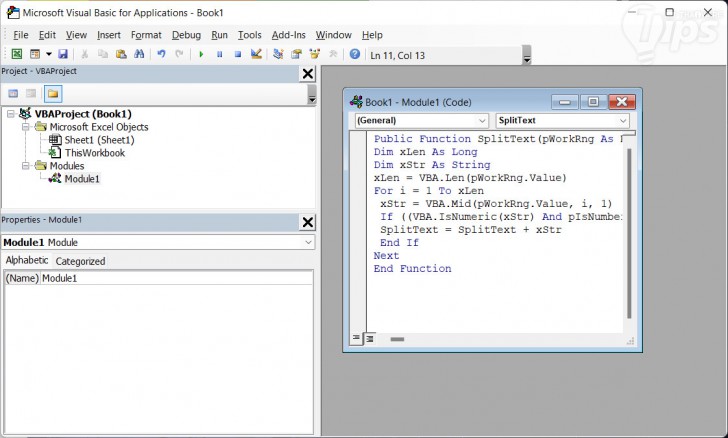Open the Insert menu
This screenshot has height=438, width=728.
pyautogui.click(x=109, y=35)
